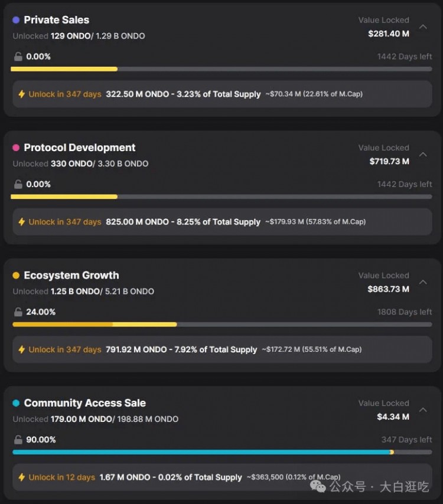Click the WeChat logo in the watermark
443x504 pixels.
coord(318,486)
